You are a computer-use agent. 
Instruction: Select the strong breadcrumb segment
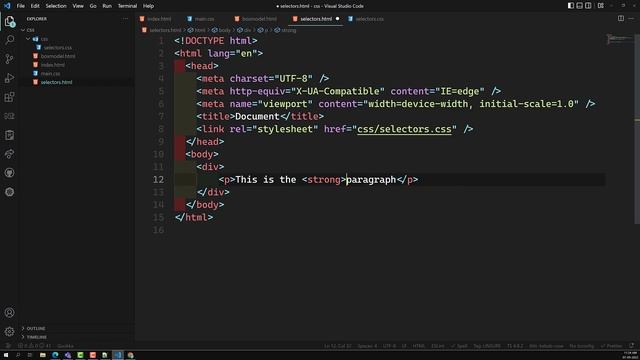click(285, 30)
